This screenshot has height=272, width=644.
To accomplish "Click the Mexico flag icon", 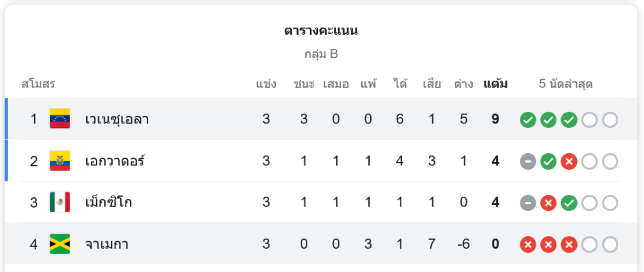I will 60,203.
